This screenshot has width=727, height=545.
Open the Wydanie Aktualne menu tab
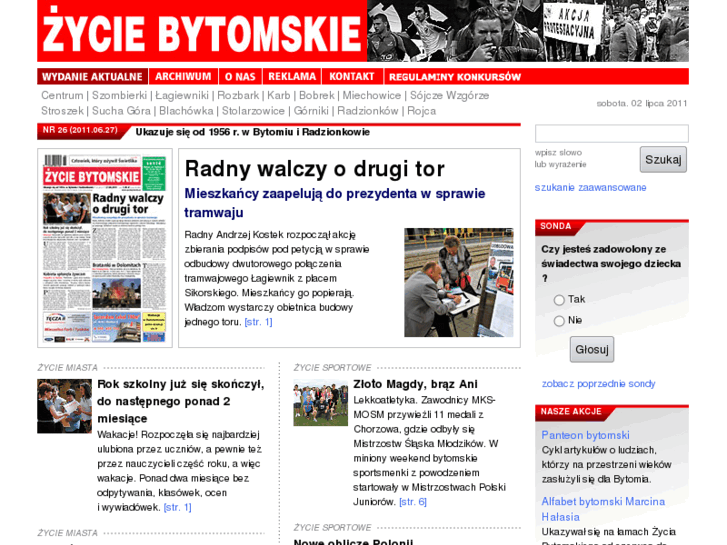(x=92, y=77)
